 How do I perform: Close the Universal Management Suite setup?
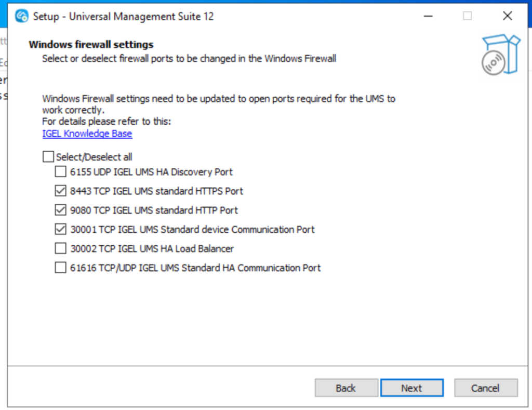click(508, 16)
